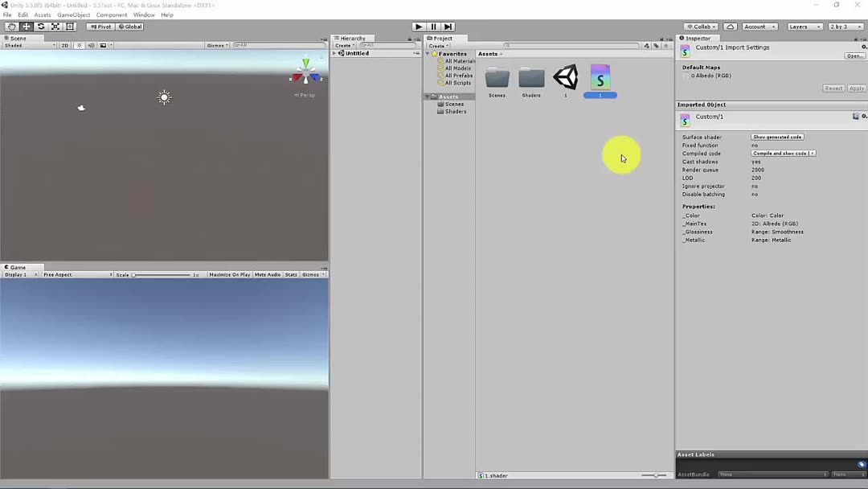The height and width of the screenshot is (489, 868).
Task: Enable Mute Audio in the Game view
Action: tap(266, 274)
